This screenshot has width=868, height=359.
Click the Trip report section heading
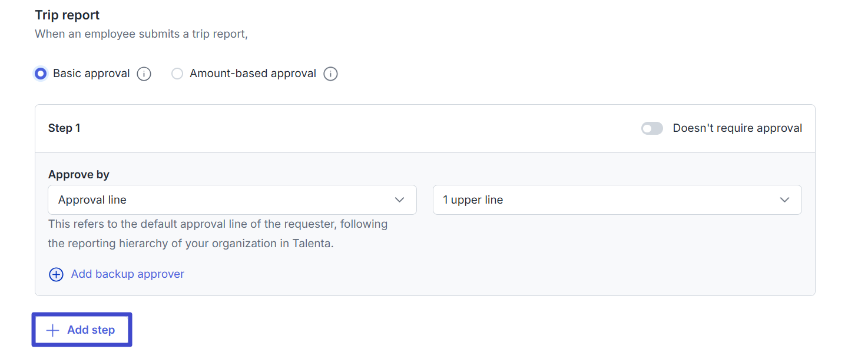coord(67,15)
